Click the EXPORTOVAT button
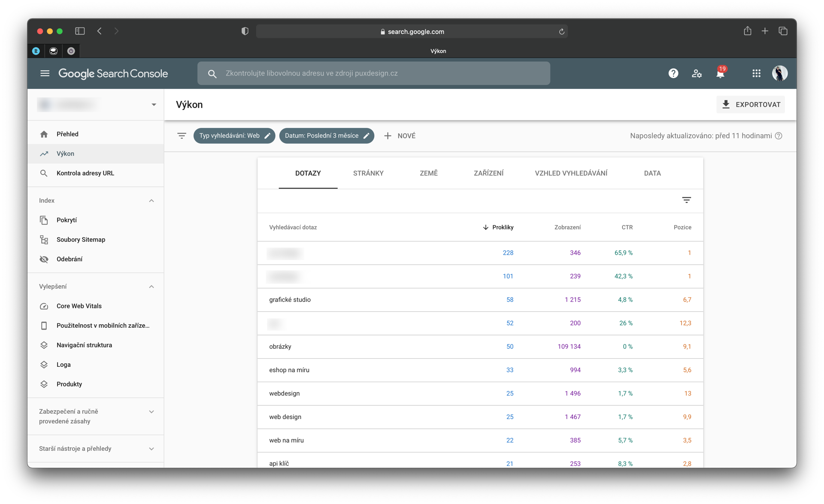 751,105
